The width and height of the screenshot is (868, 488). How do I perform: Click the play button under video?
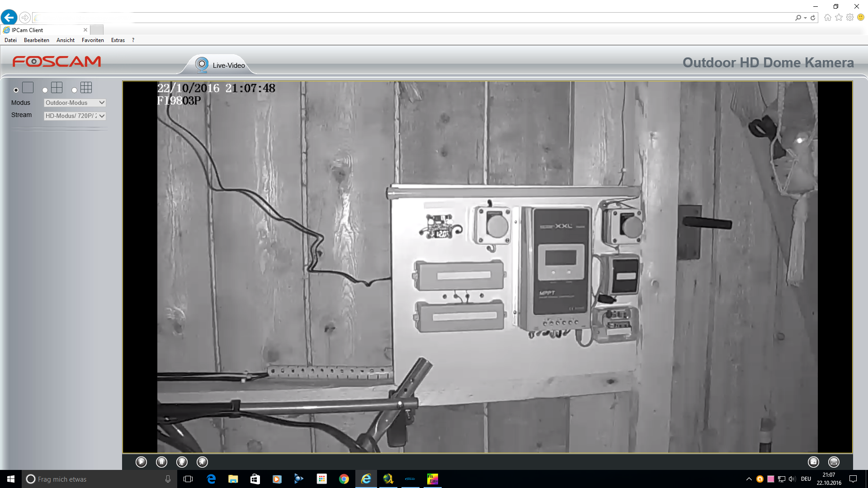(x=141, y=462)
